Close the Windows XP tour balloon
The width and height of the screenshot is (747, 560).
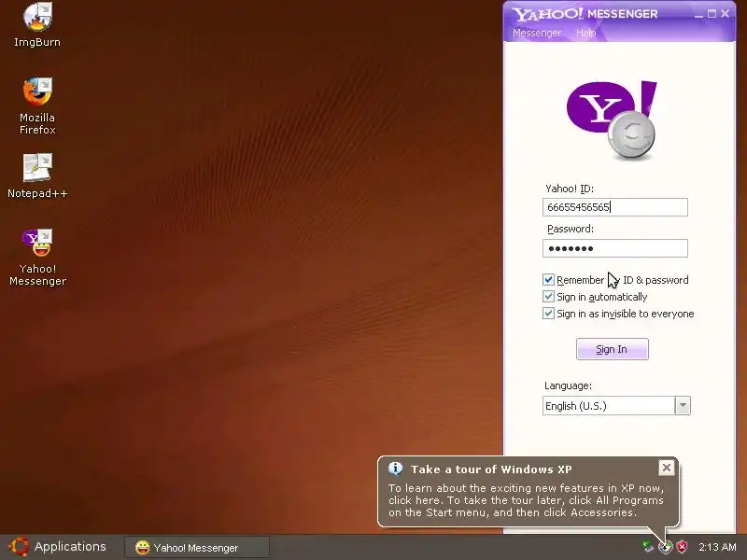(667, 468)
